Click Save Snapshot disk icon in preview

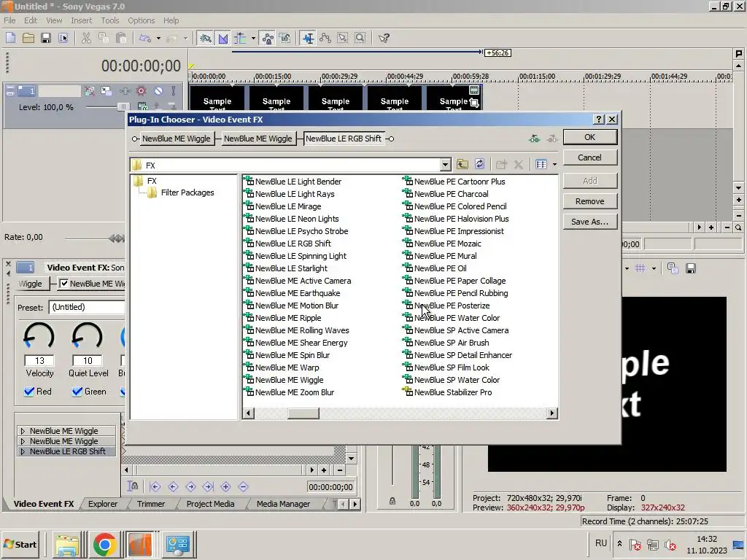point(690,268)
